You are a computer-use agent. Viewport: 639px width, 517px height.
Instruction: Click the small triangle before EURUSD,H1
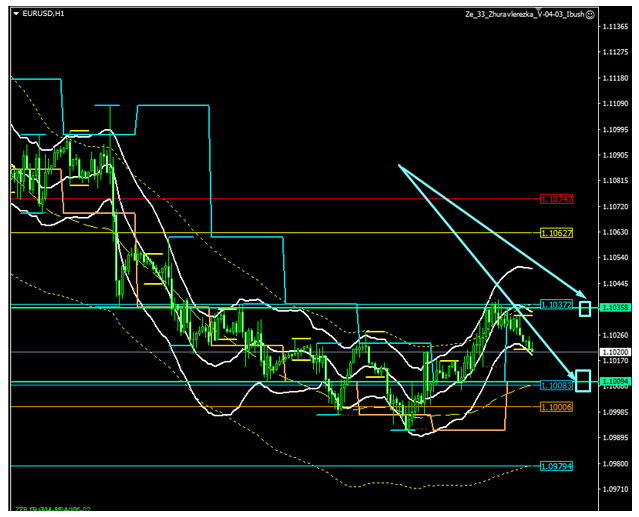(15, 14)
